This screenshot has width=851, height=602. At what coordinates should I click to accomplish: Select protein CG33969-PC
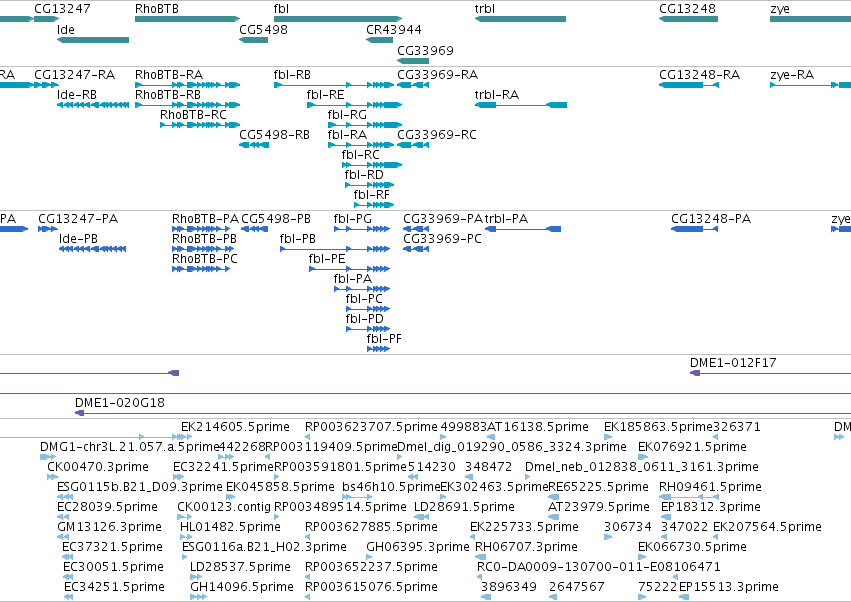[x=416, y=249]
